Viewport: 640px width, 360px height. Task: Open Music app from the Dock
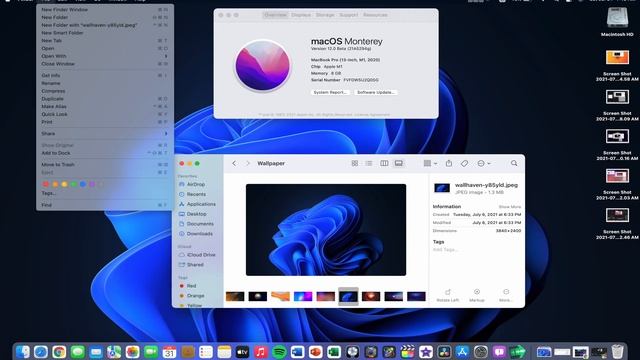point(260,352)
